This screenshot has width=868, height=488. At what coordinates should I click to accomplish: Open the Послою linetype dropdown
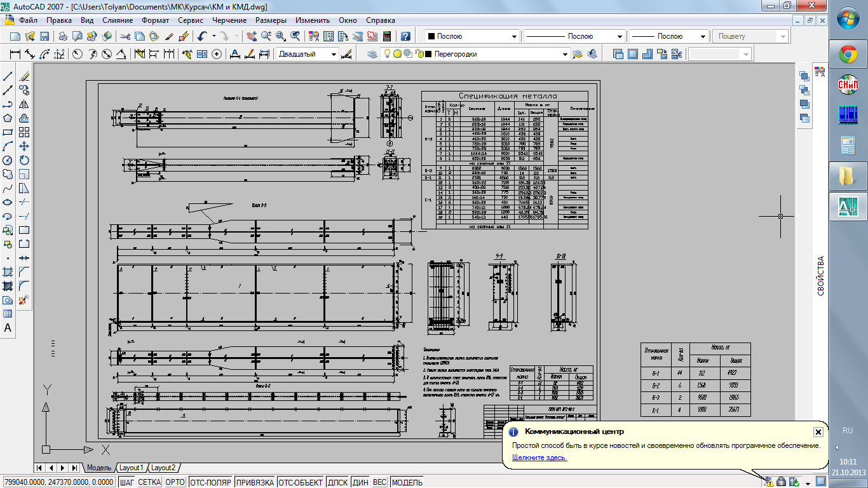coord(620,36)
